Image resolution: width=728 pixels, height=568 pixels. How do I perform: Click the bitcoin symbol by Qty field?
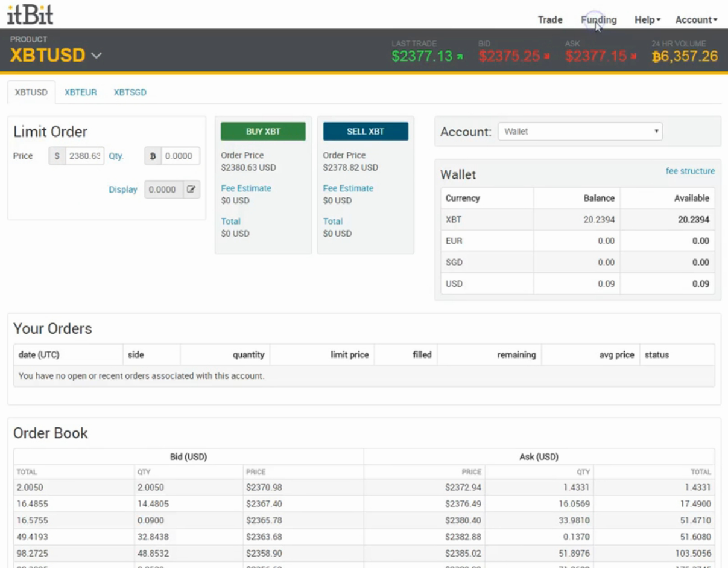(153, 156)
